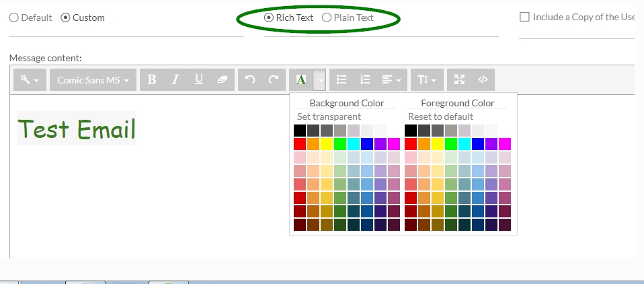Viewport: 644px width, 284px height.
Task: Toggle fullscreen editor mode
Action: (x=459, y=79)
